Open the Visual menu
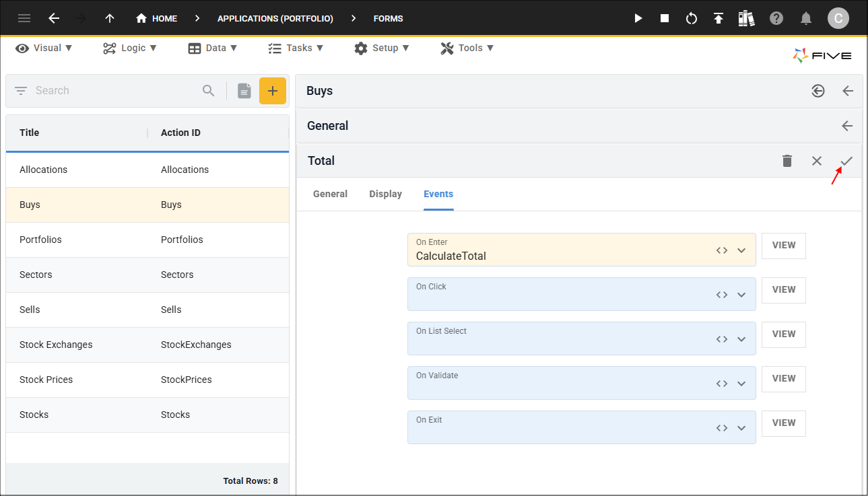This screenshot has width=868, height=496. pyautogui.click(x=44, y=48)
